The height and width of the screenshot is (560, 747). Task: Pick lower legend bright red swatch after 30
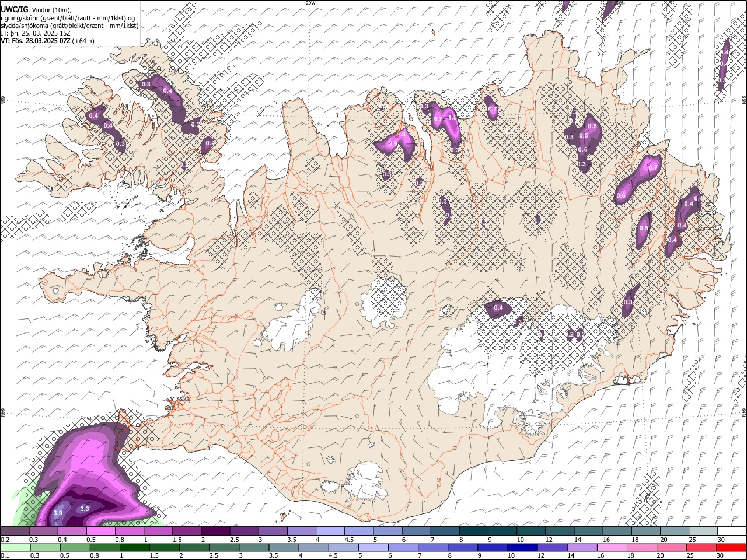click(x=730, y=547)
